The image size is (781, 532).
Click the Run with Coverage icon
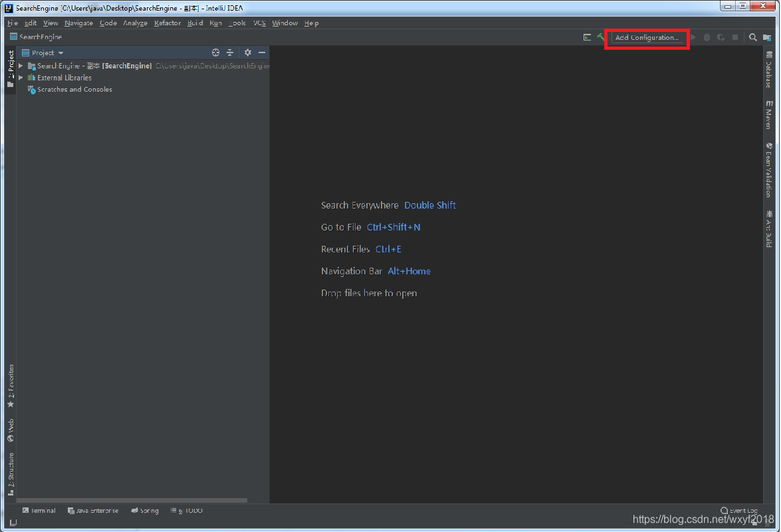[721, 37]
